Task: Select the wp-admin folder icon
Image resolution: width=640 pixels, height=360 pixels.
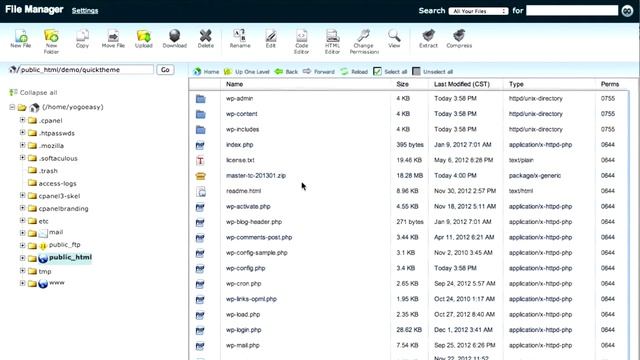Action: tap(200, 99)
